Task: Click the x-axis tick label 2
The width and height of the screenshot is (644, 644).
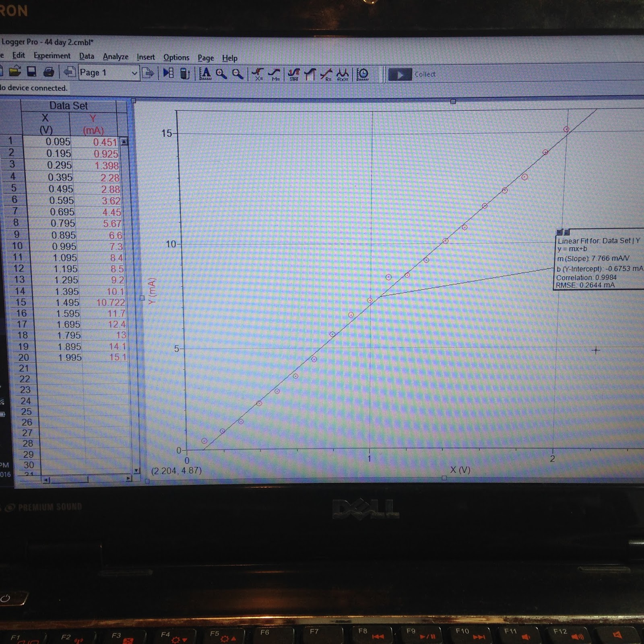Action: (x=552, y=459)
